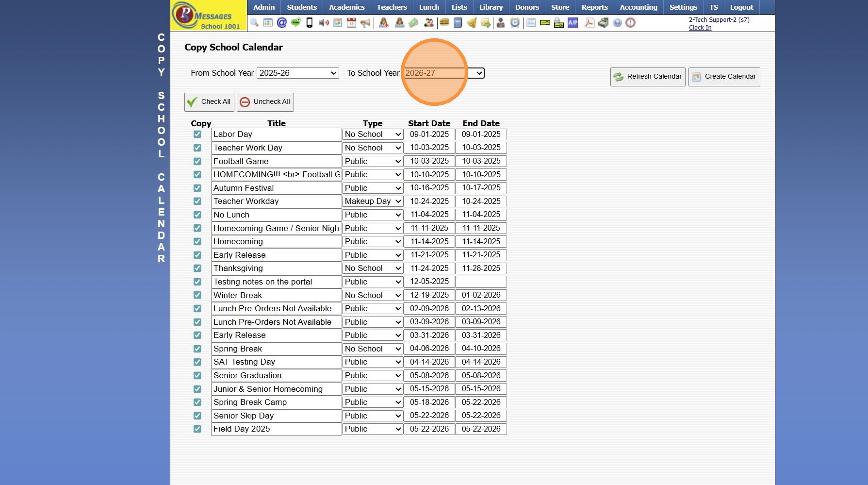Click the golden bell icon
The width and height of the screenshot is (868, 485).
(472, 23)
